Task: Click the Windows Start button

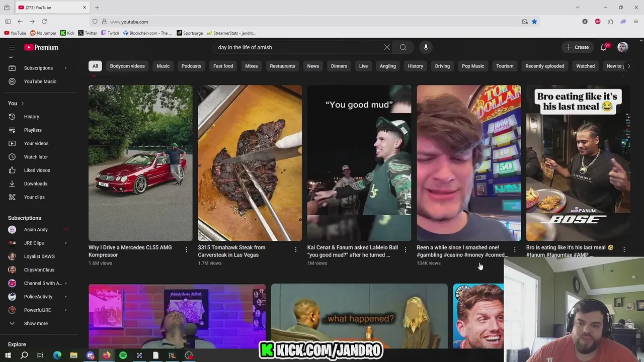Action: (8, 355)
